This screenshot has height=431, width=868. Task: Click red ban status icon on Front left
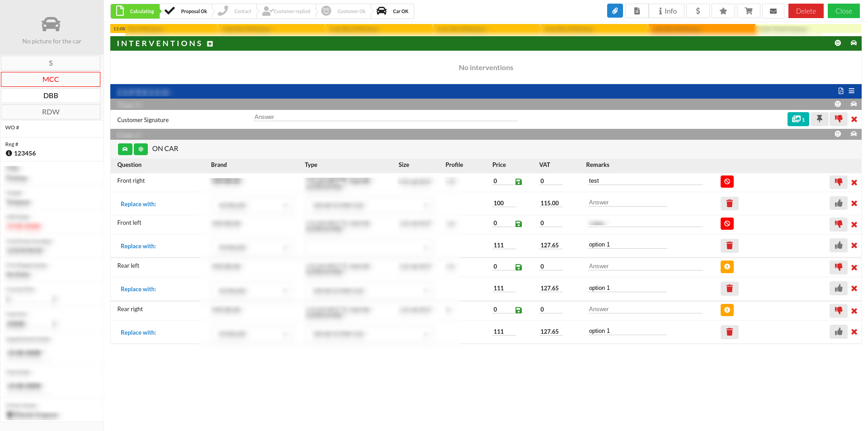727,223
